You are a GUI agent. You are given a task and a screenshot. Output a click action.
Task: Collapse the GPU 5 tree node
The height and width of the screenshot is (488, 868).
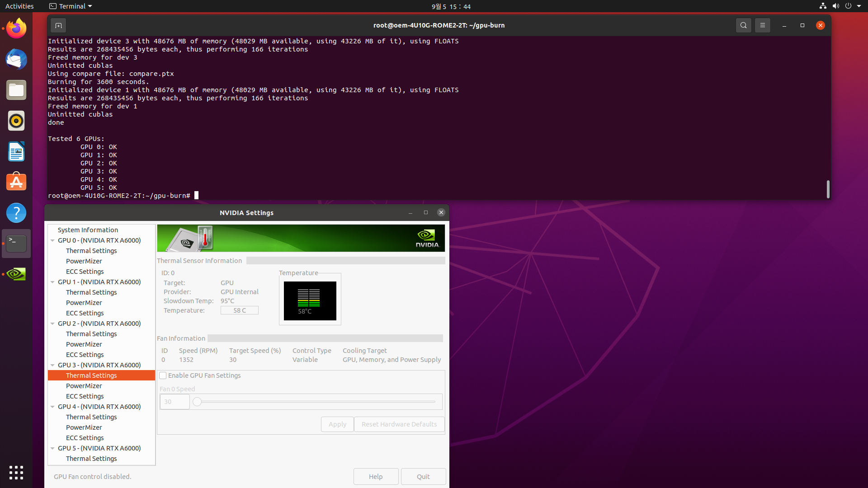tap(52, 448)
